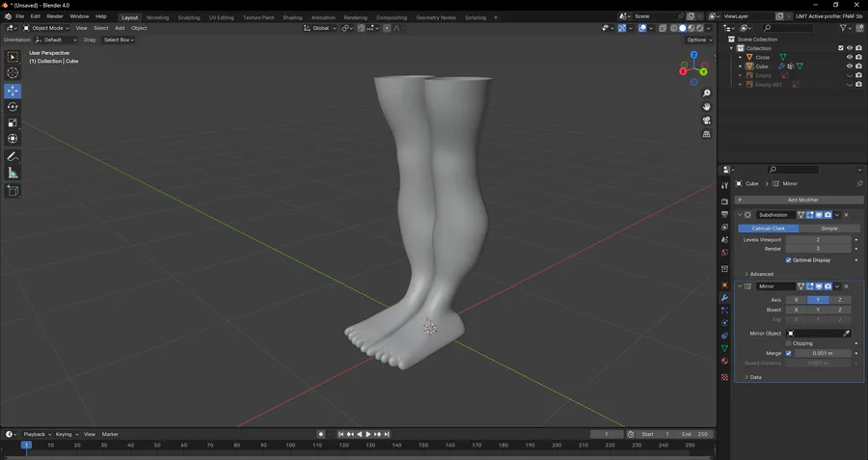Choose the Annotate pencil tool
Viewport: 868px width, 460px height.
point(13,156)
